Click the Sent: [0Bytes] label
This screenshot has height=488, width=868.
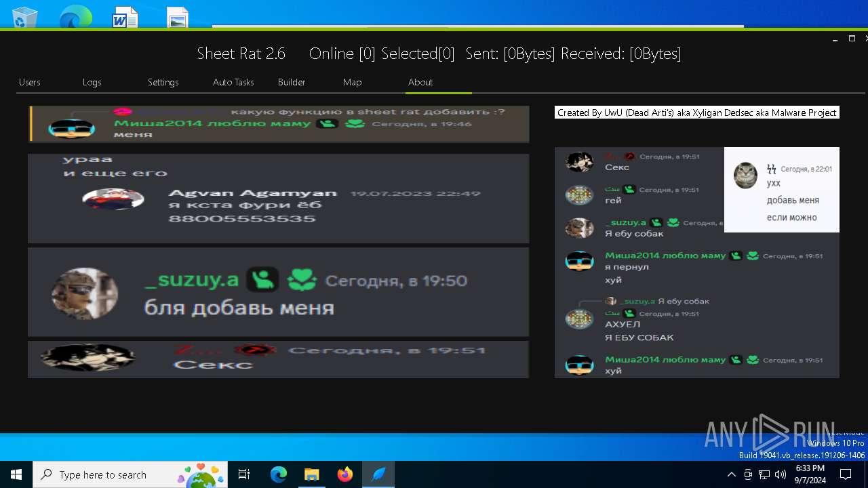point(510,54)
